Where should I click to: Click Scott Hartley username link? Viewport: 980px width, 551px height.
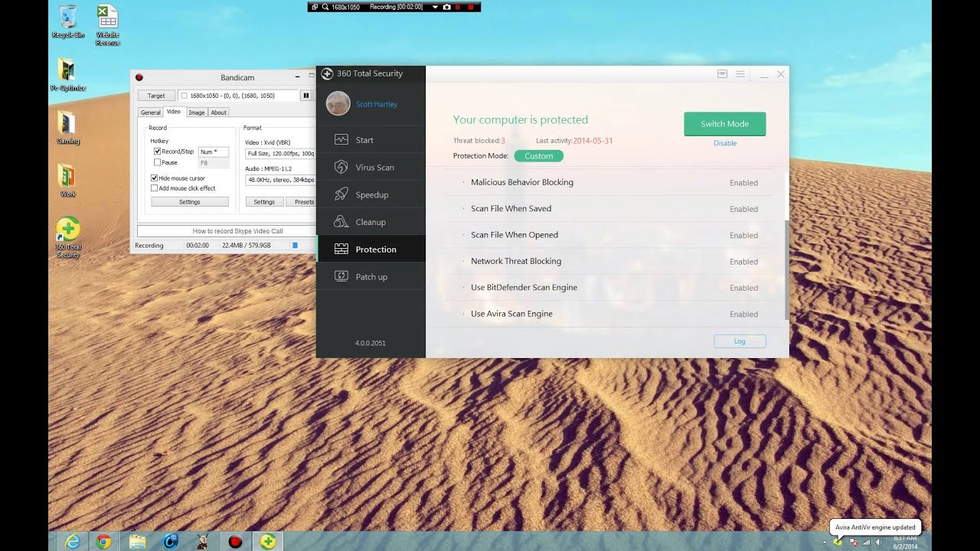[x=377, y=104]
